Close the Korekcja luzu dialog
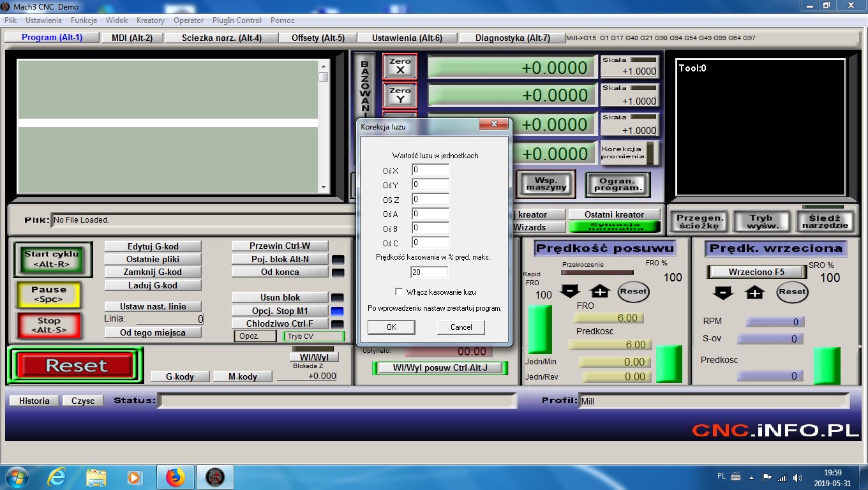The height and width of the screenshot is (490, 868). pos(493,125)
